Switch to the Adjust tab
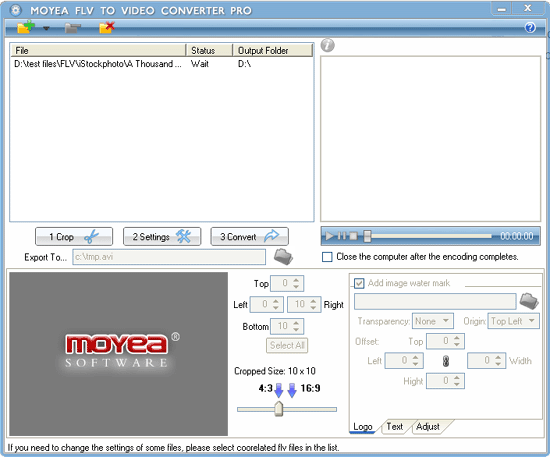Screen dimensions: 550x457 click(x=428, y=426)
